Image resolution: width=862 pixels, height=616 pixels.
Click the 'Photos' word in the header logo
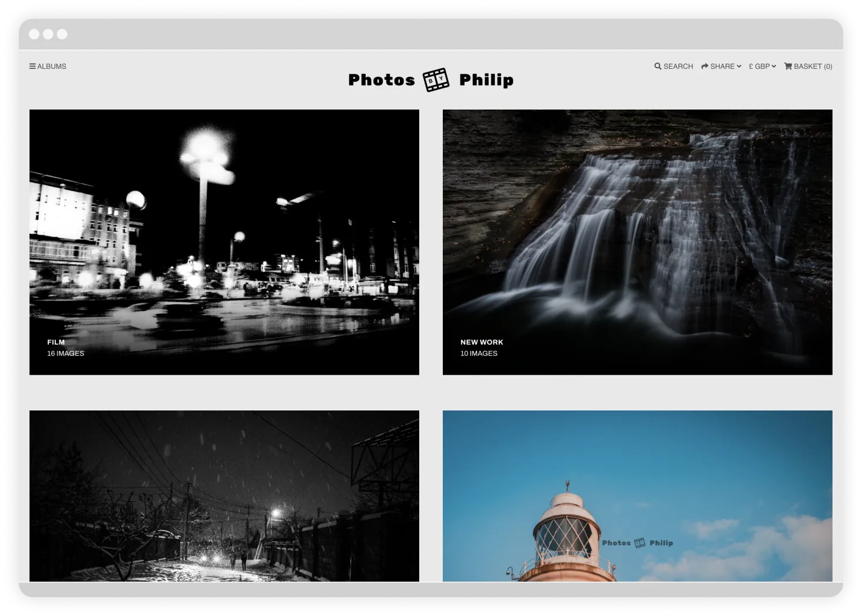382,80
